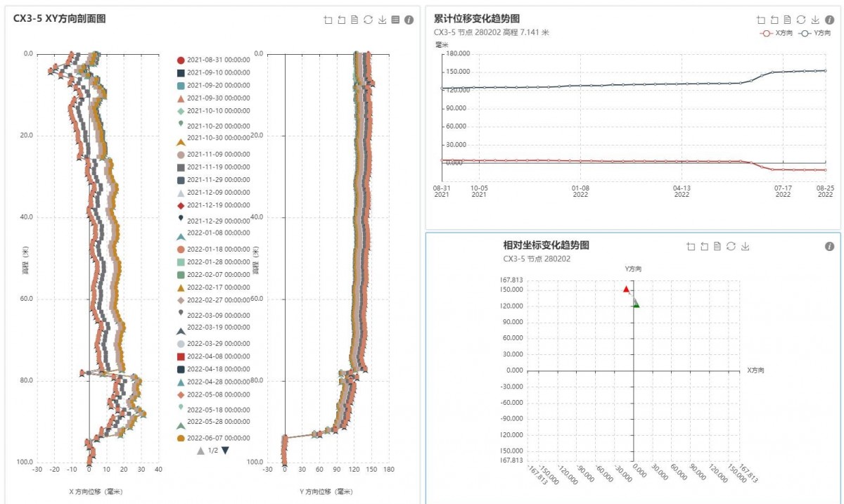This screenshot has width=844, height=504.
Task: Click area zoom icon in CX3-5 profile chart
Action: (x=328, y=20)
